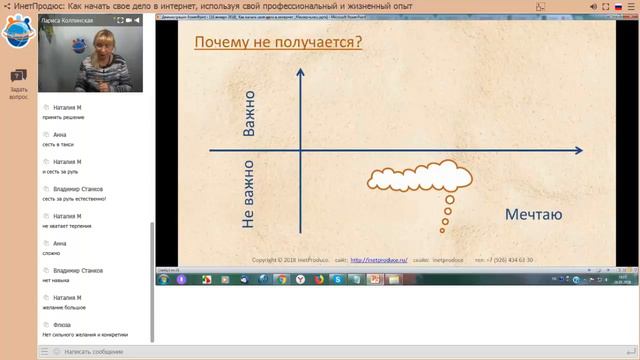Viewport: 640px width, 360px height.
Task: Select the chat message 'принять решение'
Action: [63, 118]
